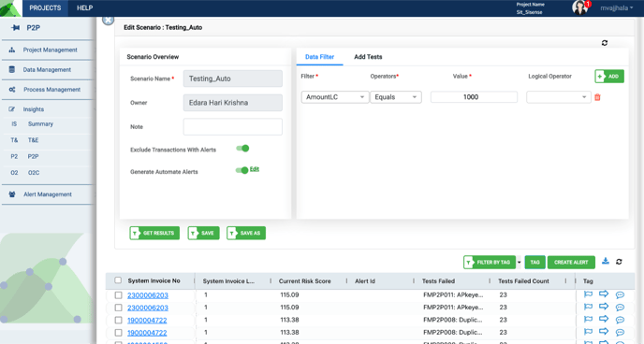Image resolution: width=644 pixels, height=344 pixels.
Task: Check the second 2300006203 row checkbox
Action: pyautogui.click(x=118, y=308)
